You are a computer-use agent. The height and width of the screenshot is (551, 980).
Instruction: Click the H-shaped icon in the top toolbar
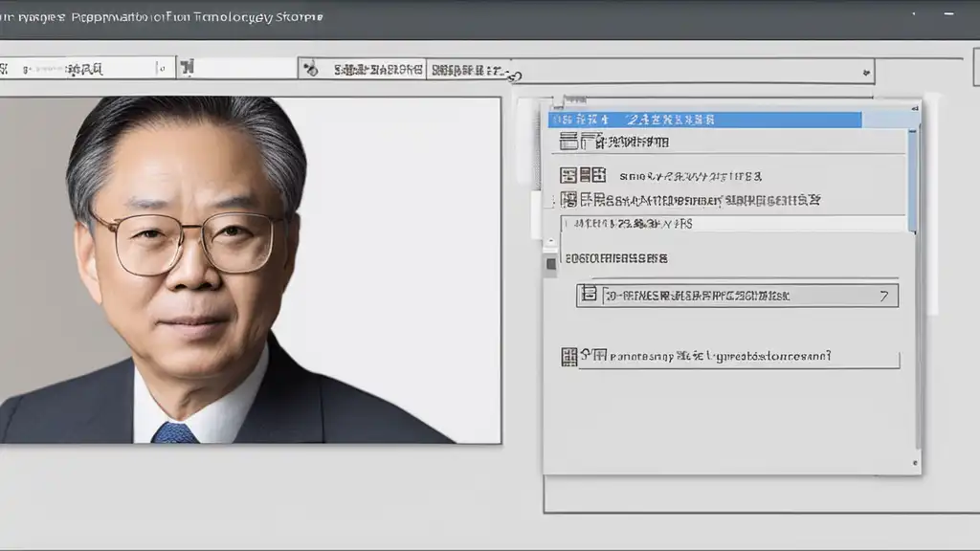point(188,68)
